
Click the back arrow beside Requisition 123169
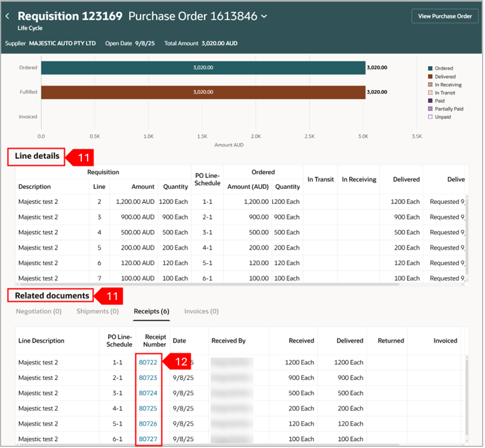click(8, 17)
